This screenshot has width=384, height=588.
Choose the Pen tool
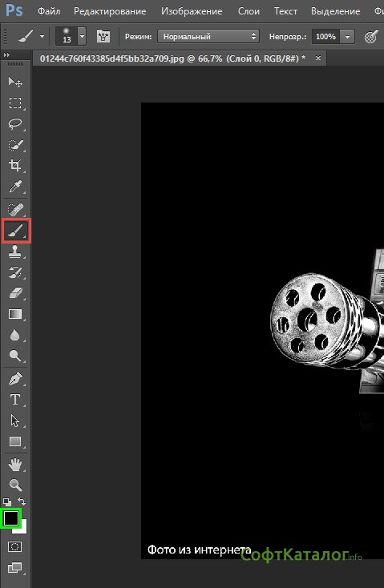coord(15,379)
